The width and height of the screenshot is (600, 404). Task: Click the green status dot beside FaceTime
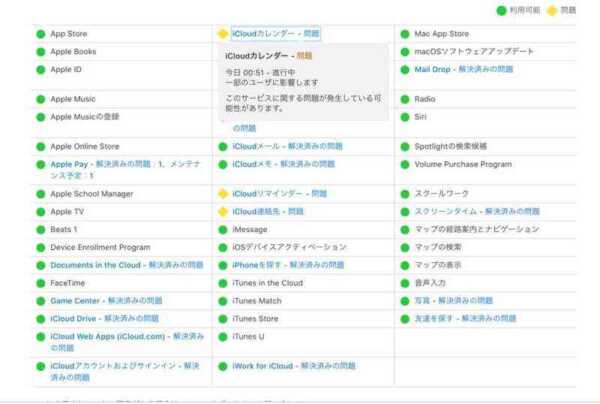pos(41,283)
